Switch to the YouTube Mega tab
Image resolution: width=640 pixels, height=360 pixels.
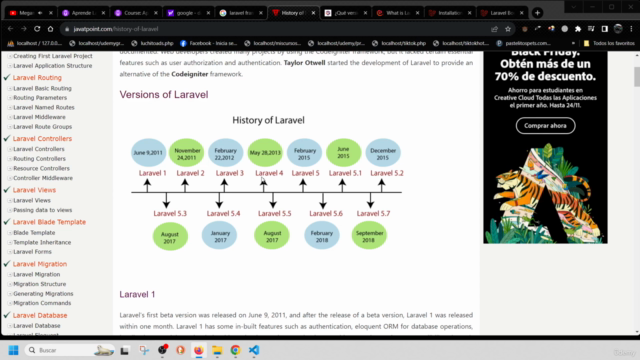pos(31,13)
